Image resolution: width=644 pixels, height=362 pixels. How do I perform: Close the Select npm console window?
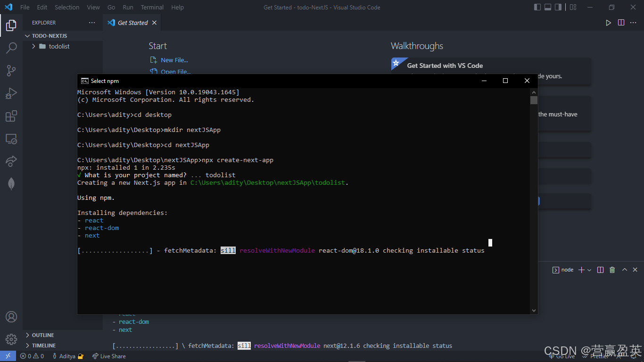point(527,81)
